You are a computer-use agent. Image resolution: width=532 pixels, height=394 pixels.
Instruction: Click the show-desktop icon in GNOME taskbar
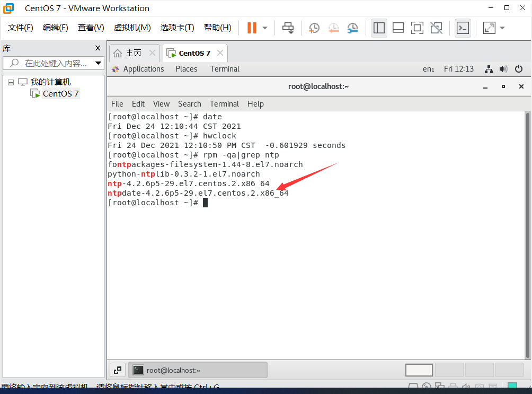point(118,370)
